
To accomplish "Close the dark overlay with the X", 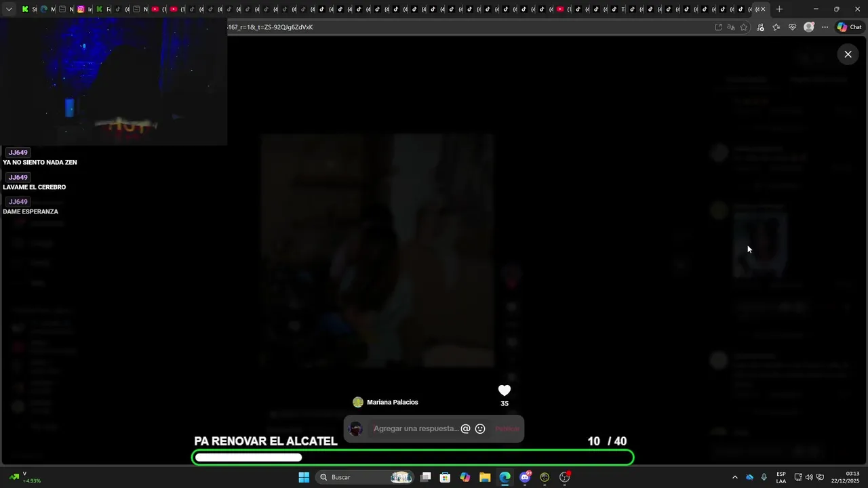I will coord(848,54).
